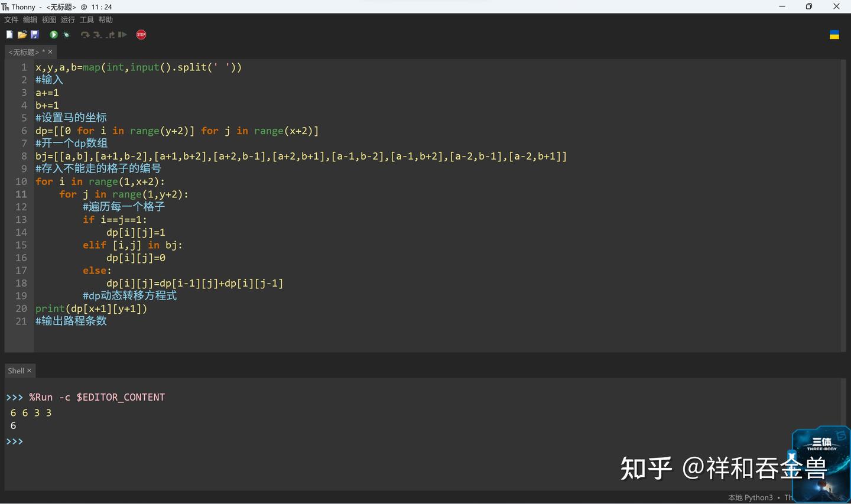Image resolution: width=851 pixels, height=504 pixels.
Task: Resume program execution
Action: tap(122, 34)
